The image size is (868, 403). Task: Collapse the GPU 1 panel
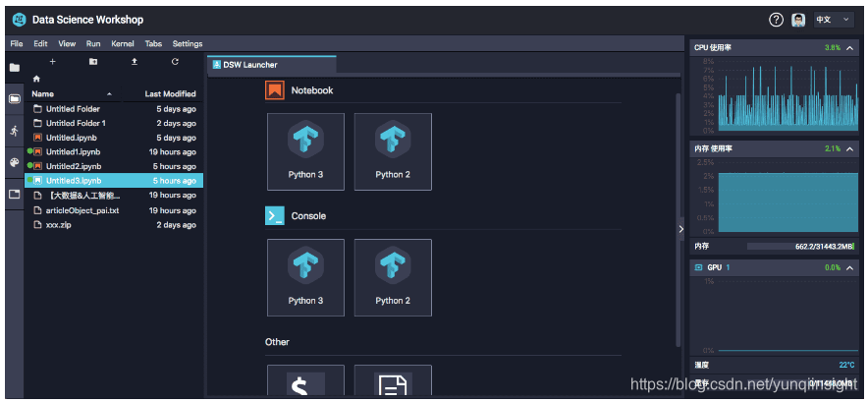(849, 267)
